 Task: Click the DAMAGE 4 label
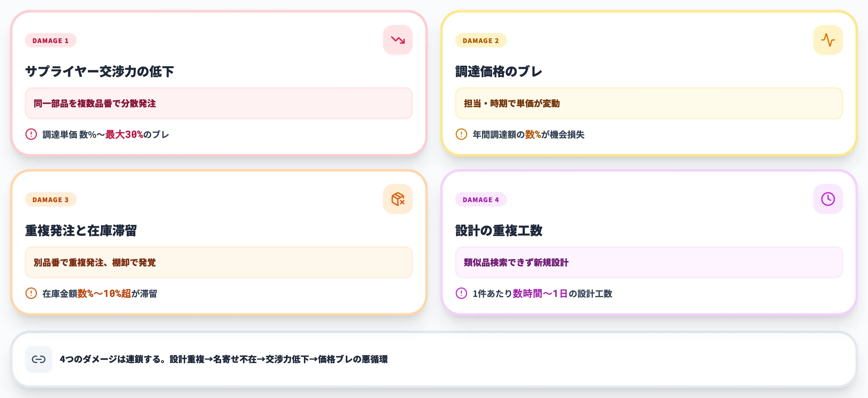coord(481,200)
